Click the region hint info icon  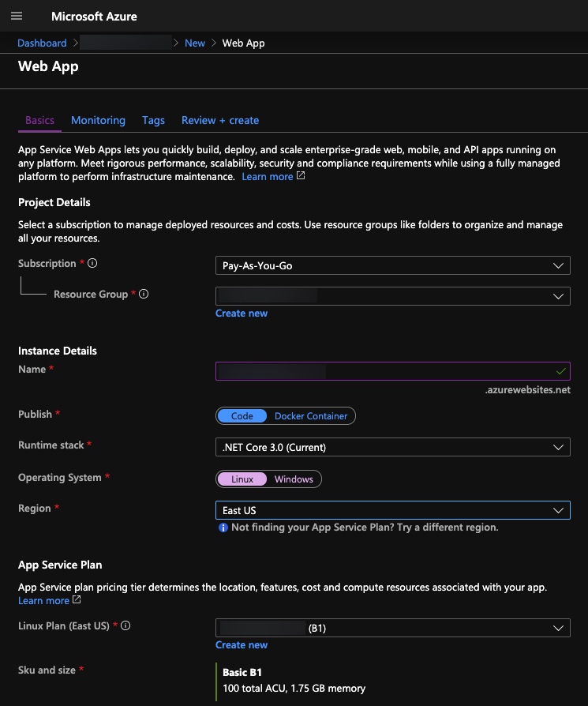223,528
